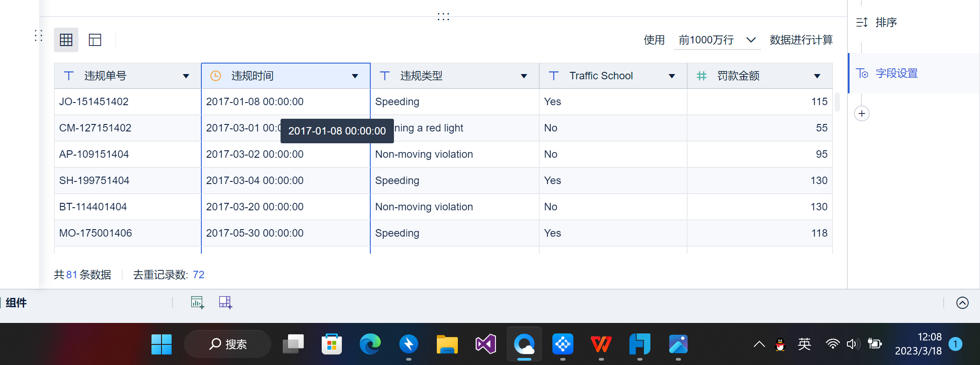Add chart component icon in 组件 bar
Viewport: 980px width, 365px height.
197,302
